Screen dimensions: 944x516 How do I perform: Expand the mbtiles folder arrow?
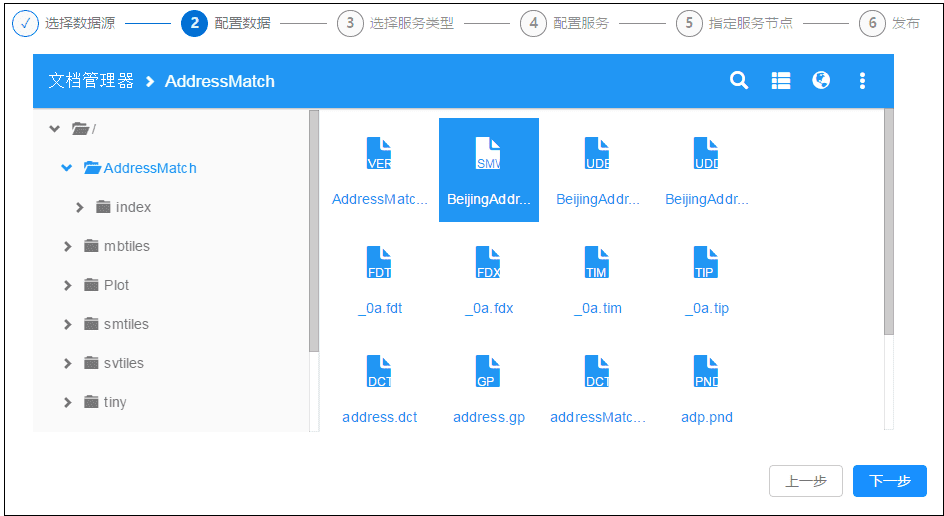pos(67,246)
